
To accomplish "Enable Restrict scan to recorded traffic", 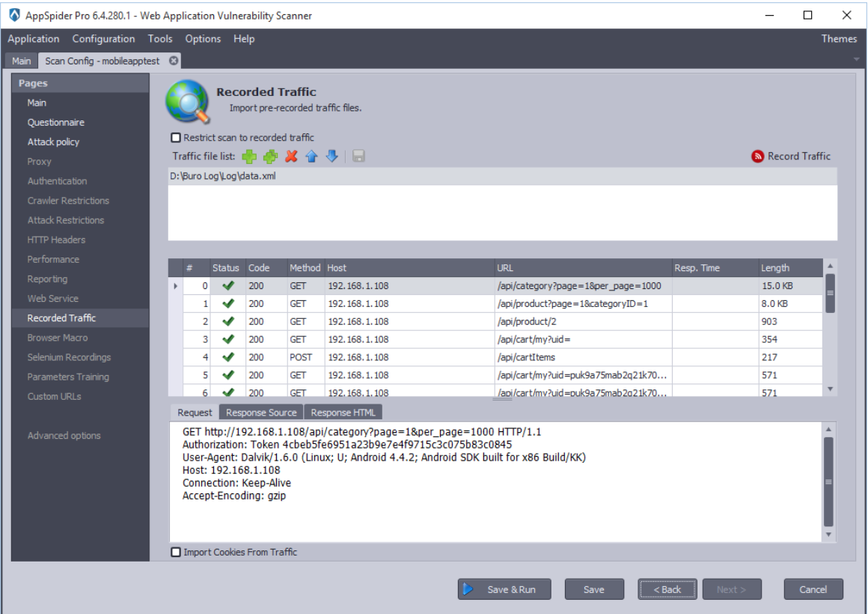I will click(x=176, y=138).
